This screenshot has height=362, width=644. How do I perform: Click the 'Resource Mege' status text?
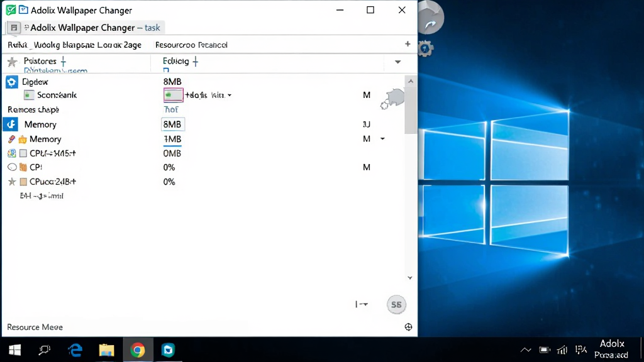[x=35, y=327]
